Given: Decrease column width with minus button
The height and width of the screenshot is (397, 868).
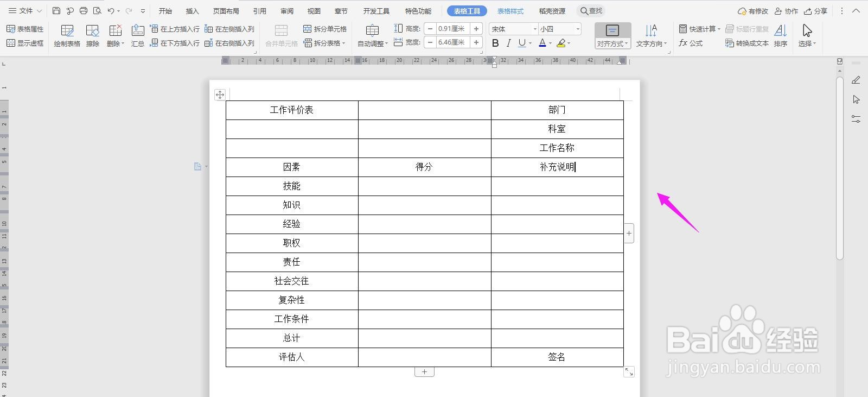Looking at the screenshot, I should coord(430,42).
